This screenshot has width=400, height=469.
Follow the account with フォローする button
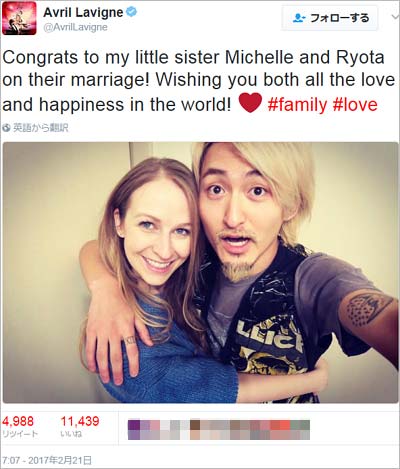click(330, 18)
